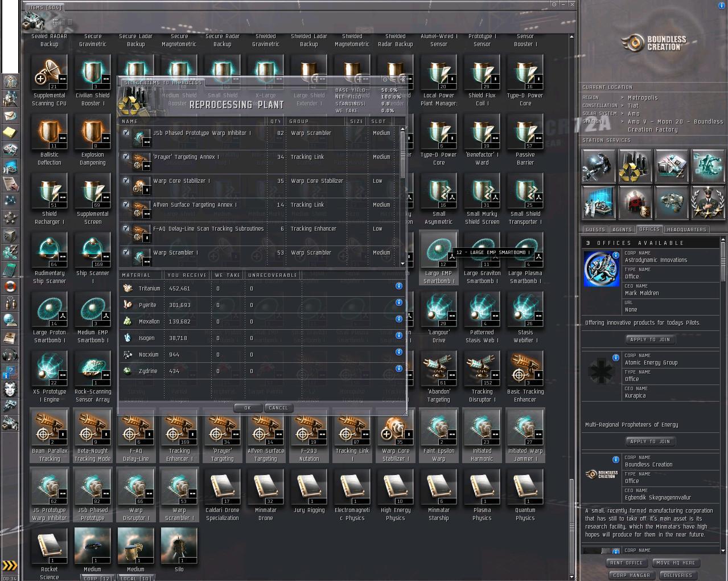Apply to join Atomic Energy Group
Screen dimensions: 728x581
pyautogui.click(x=650, y=441)
